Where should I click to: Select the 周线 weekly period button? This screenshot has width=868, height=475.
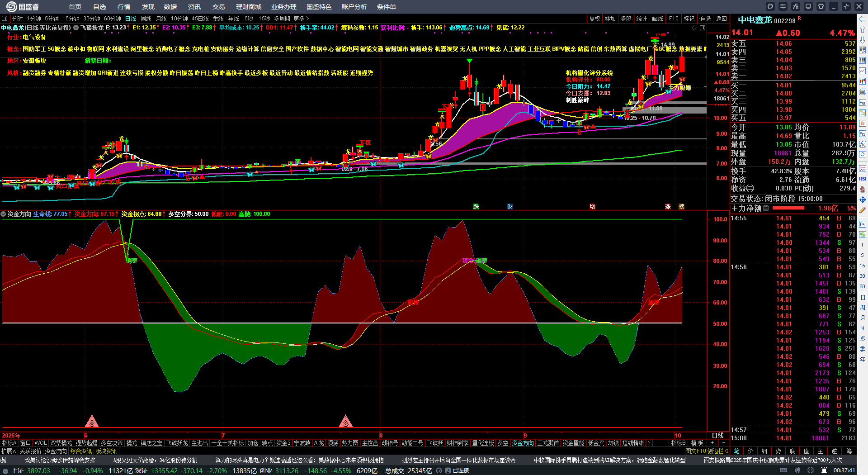coord(146,19)
